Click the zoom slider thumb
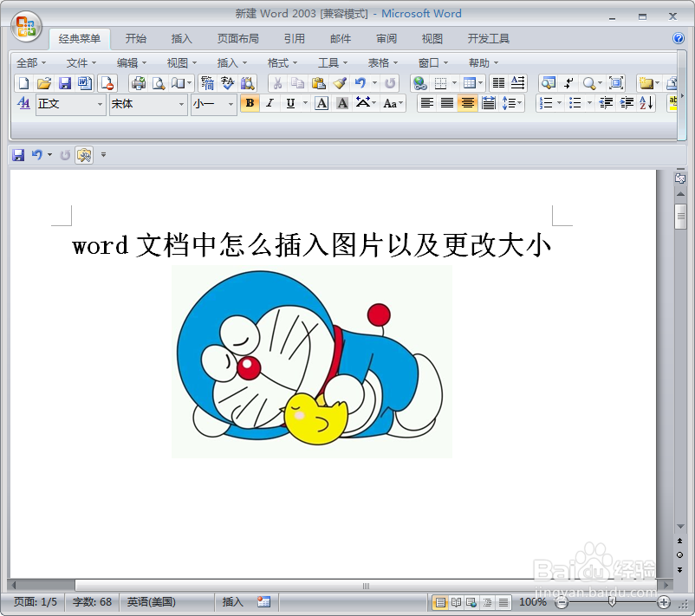 click(x=612, y=601)
